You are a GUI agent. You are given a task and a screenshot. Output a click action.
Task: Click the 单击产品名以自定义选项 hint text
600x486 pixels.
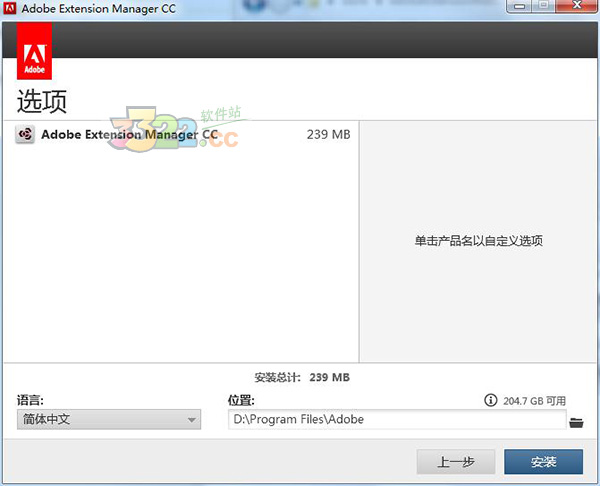pyautogui.click(x=479, y=241)
